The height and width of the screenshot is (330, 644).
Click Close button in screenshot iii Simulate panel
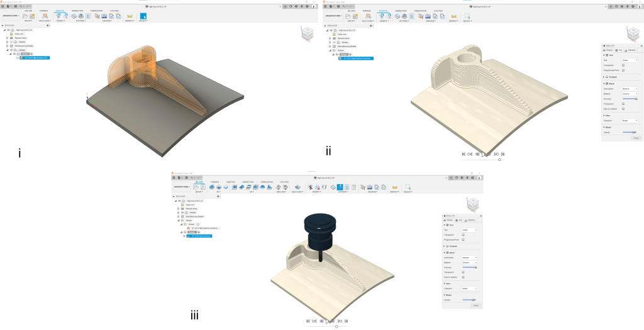coord(476,305)
